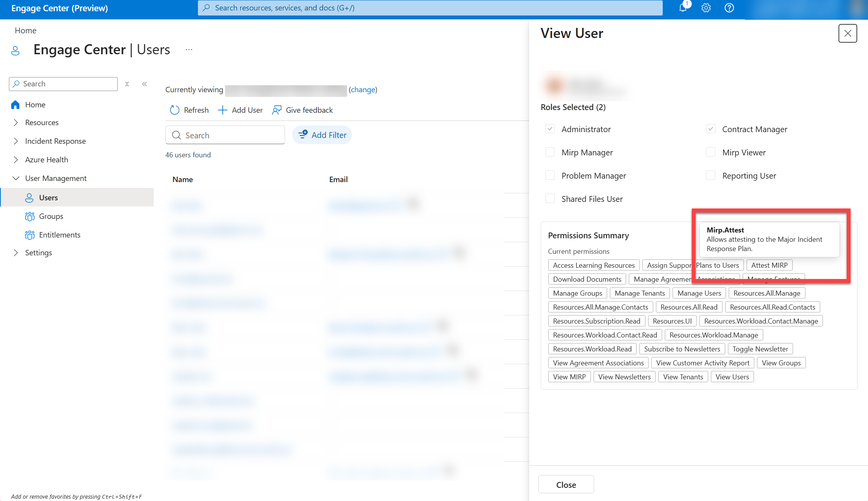Click the Give feedback person icon
Screen dimensions: 868x501
coord(277,110)
